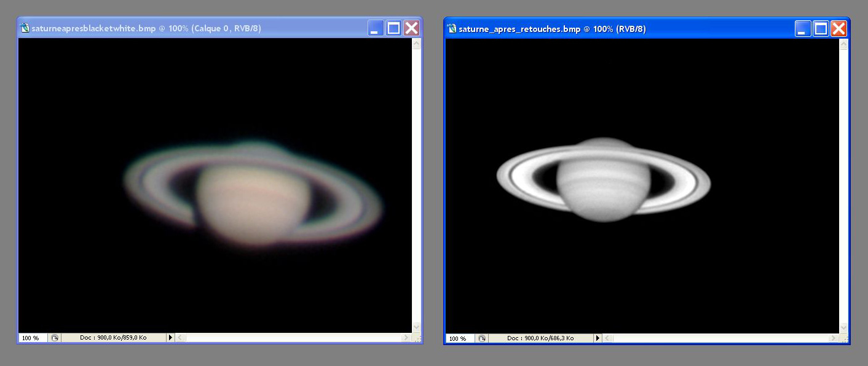Click the down scroll arrow in saturneapresblacketwhite window
Viewport: 868px width, 366px height.
point(416,327)
